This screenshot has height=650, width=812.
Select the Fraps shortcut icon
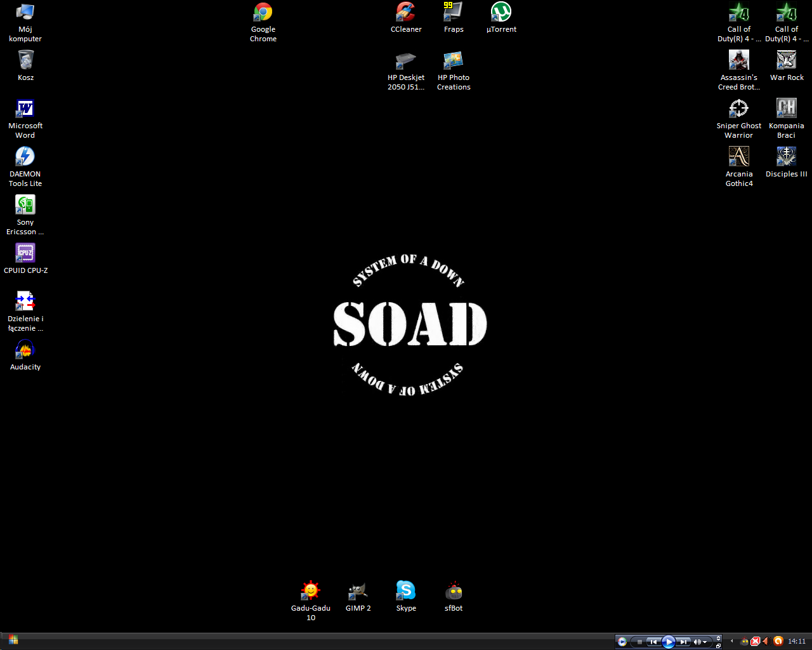click(454, 17)
